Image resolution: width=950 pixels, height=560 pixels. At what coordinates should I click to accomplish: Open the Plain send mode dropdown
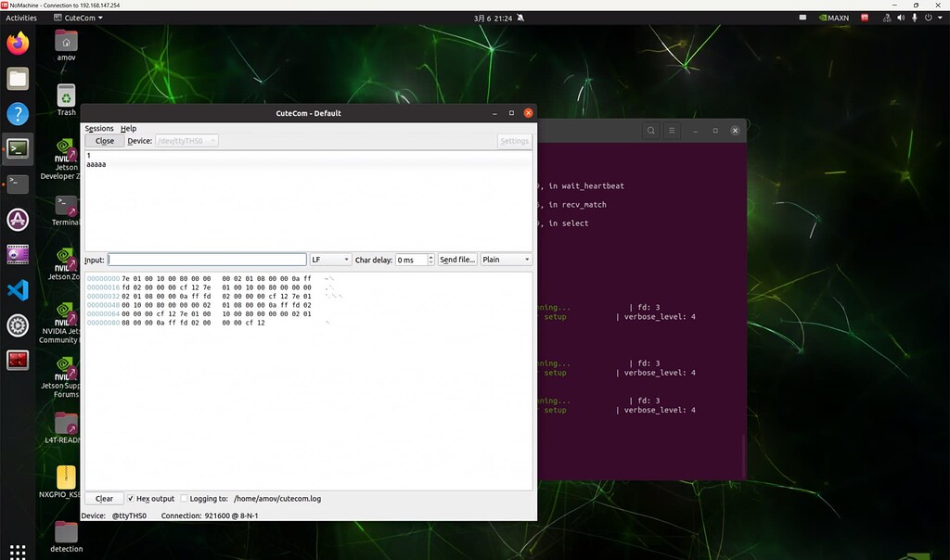coord(505,260)
